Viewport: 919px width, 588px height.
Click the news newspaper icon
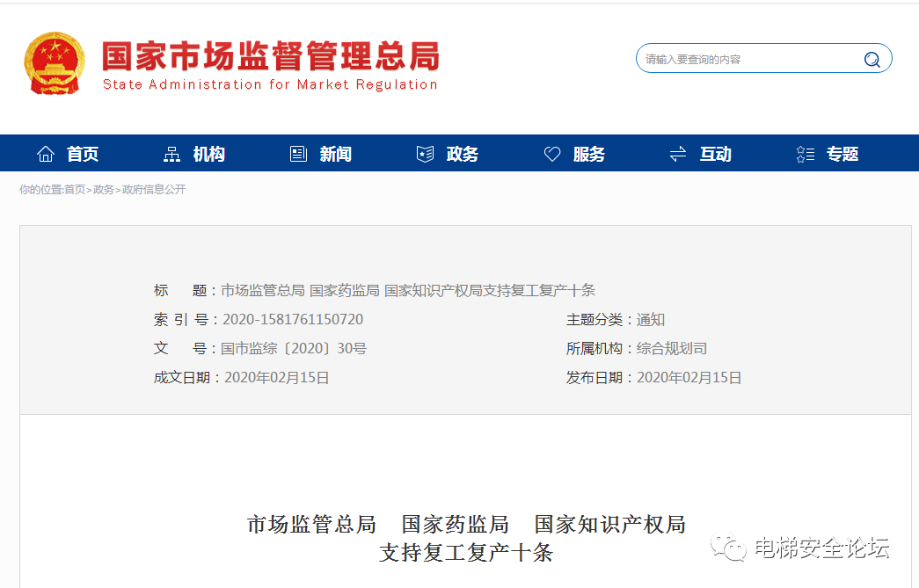click(x=298, y=155)
